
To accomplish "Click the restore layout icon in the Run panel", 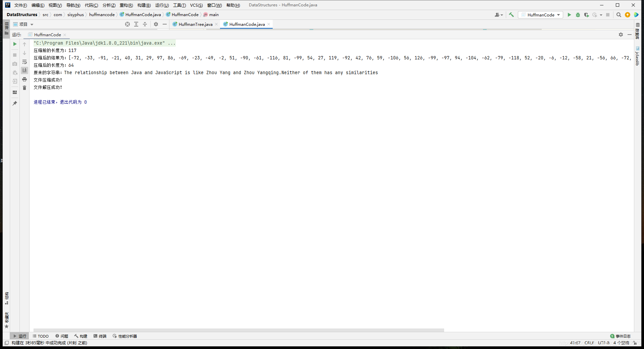I will (x=15, y=92).
